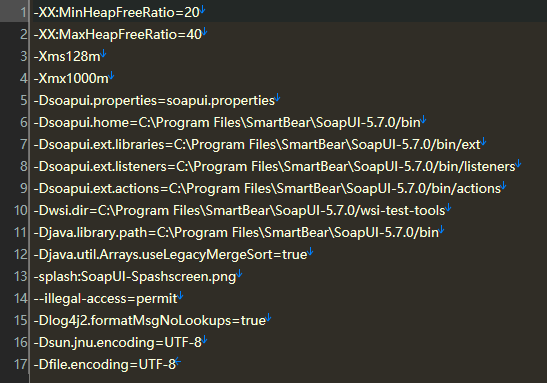Place cursor in -XX:MinHeapFreeRatio=20 line
Image resolution: width=547 pixels, height=383 pixels.
click(x=117, y=13)
